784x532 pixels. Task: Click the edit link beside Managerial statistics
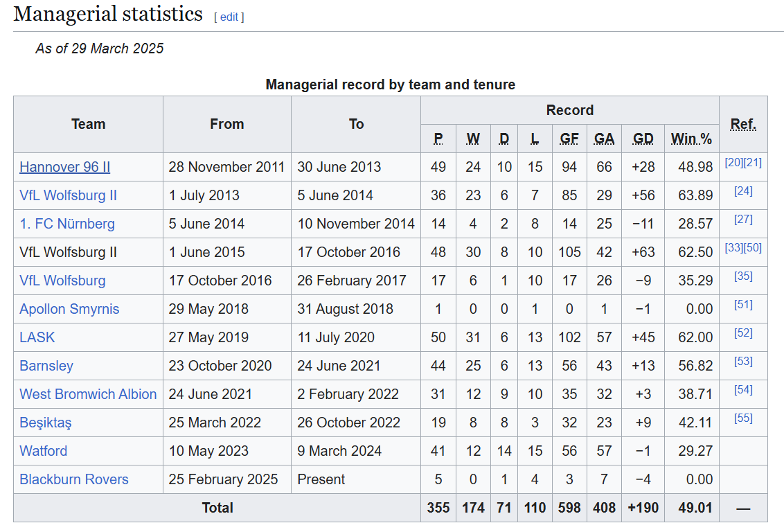[x=229, y=17]
